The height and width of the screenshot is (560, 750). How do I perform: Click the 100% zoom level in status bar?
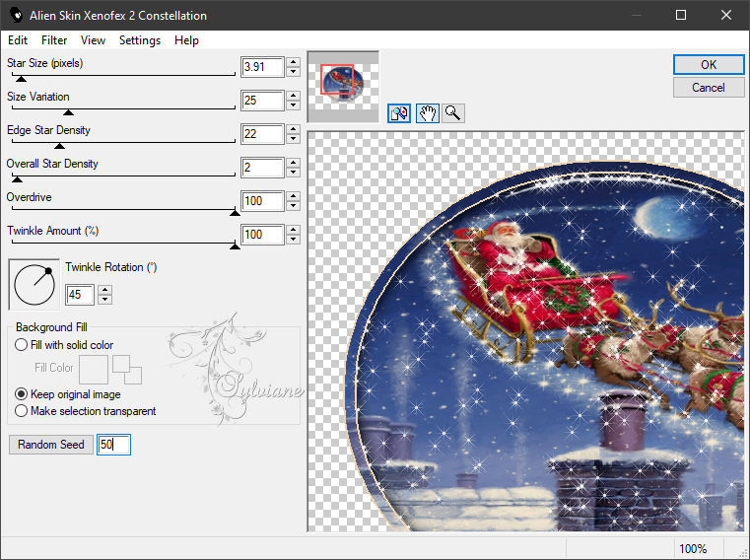tap(693, 548)
